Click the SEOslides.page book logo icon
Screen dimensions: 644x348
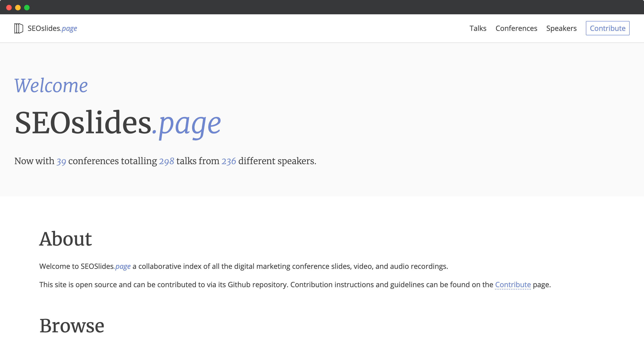[x=19, y=28]
